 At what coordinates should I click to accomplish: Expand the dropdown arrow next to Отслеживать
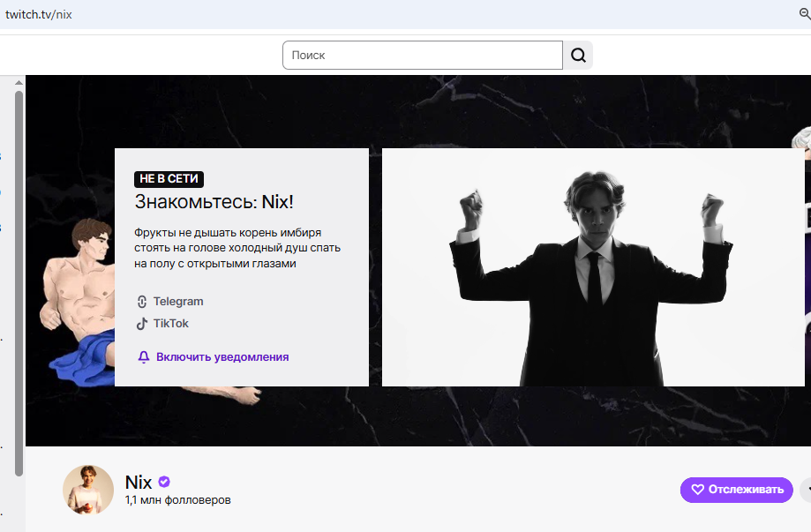pos(807,490)
